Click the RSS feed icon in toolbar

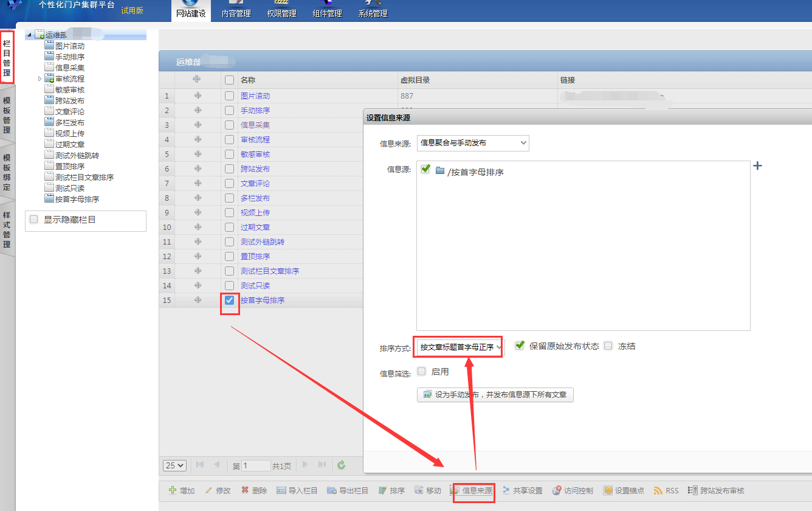[658, 490]
